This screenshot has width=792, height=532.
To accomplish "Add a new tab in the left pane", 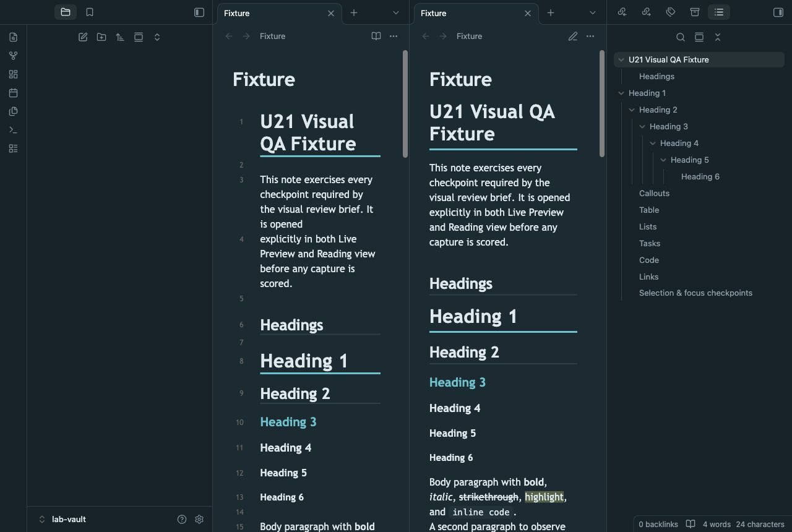I will click(354, 12).
